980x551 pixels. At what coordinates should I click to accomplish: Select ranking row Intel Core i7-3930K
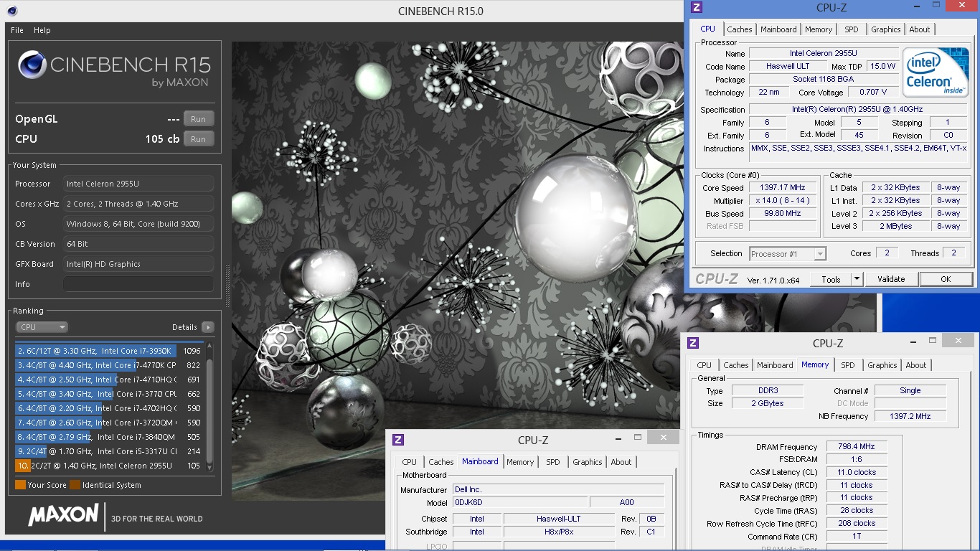pos(110,351)
